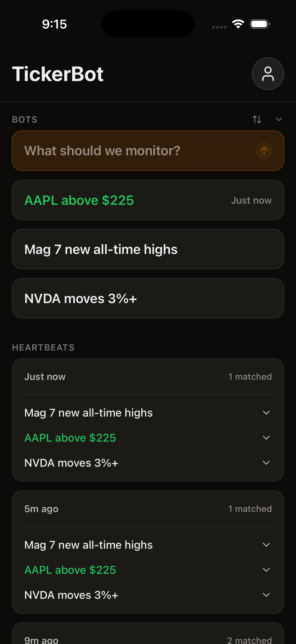The image size is (296, 644).
Task: Focus the "What should we monitor?" input
Action: coord(135,151)
